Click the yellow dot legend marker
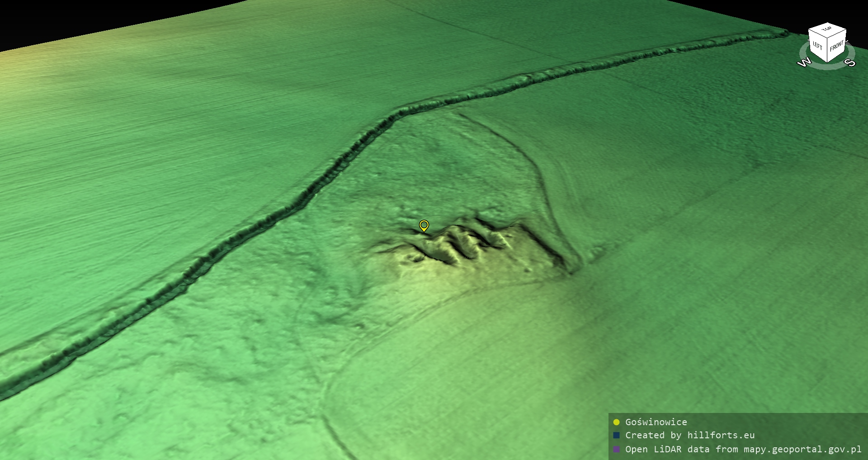Screen dimensions: 868x460 [x=616, y=422]
